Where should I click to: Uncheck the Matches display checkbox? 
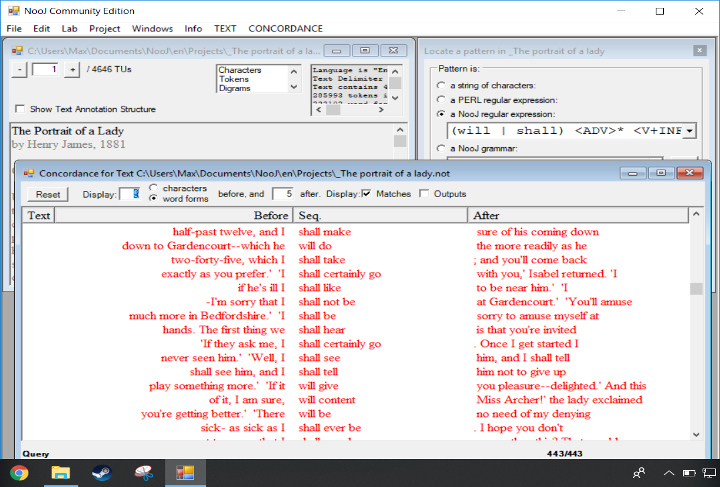pyautogui.click(x=366, y=194)
